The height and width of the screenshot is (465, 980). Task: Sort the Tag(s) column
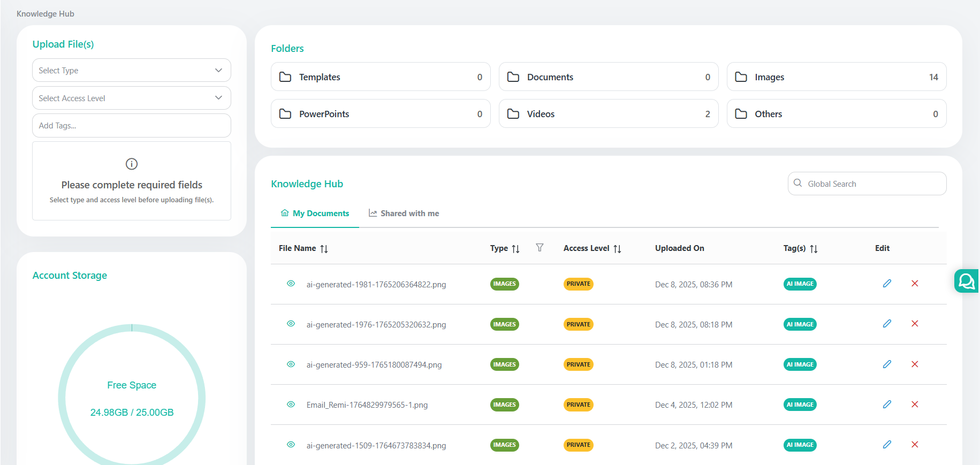point(814,249)
